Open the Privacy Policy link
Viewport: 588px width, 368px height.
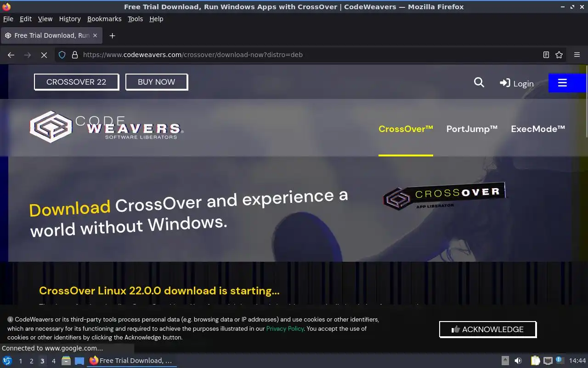tap(285, 328)
